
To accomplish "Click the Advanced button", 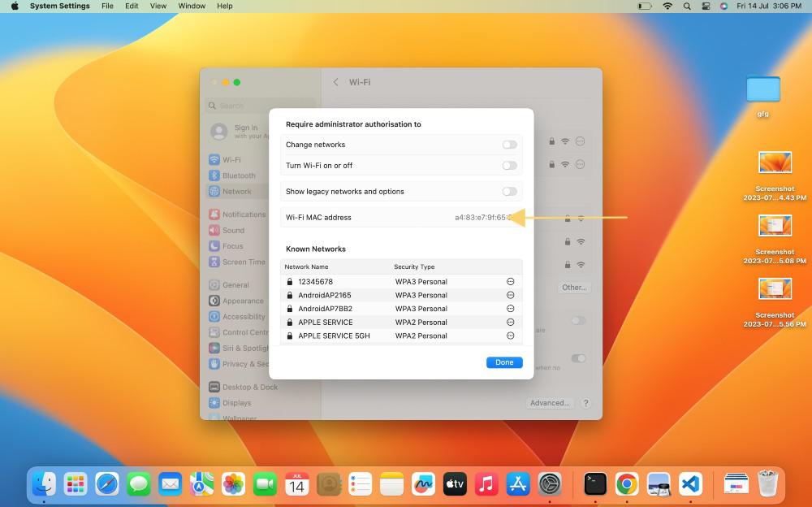I will (548, 403).
